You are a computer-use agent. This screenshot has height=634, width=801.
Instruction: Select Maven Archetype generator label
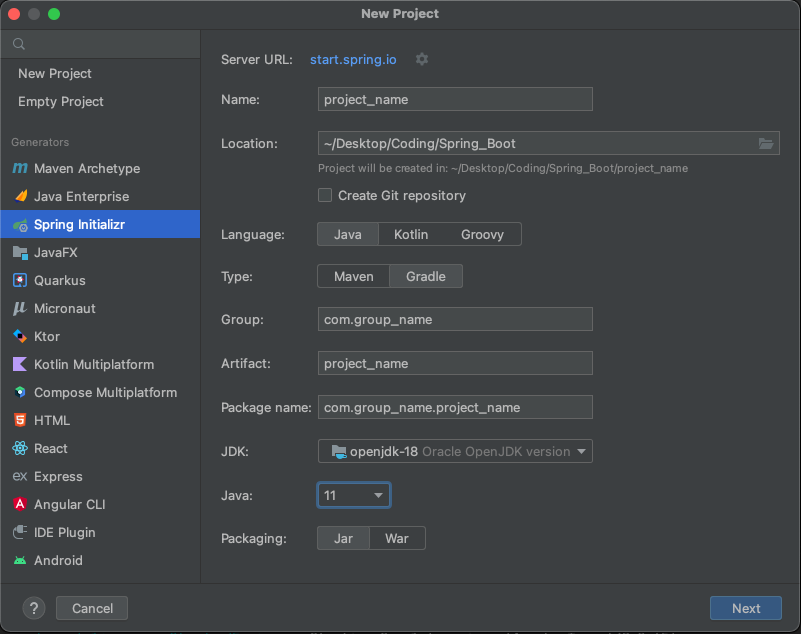point(87,168)
